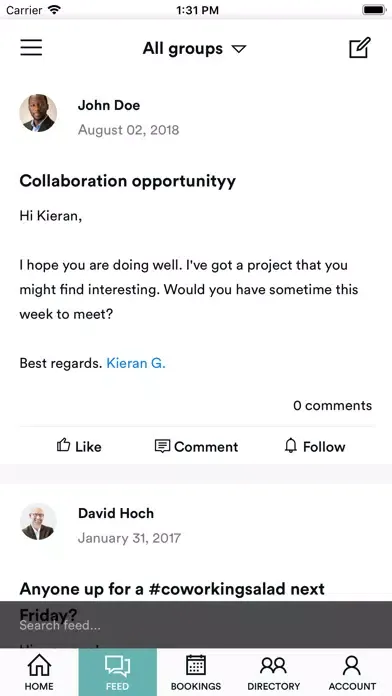Toggle Follow on John Doe's post

pyautogui.click(x=315, y=446)
